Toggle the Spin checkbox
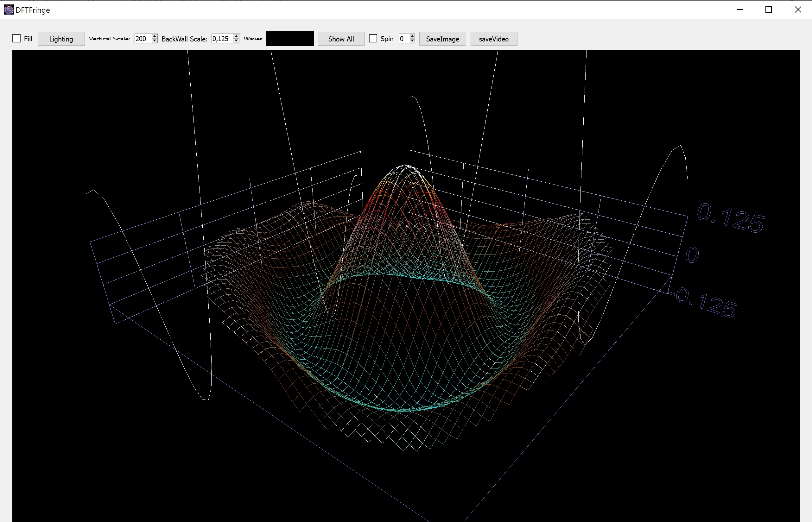 click(373, 39)
